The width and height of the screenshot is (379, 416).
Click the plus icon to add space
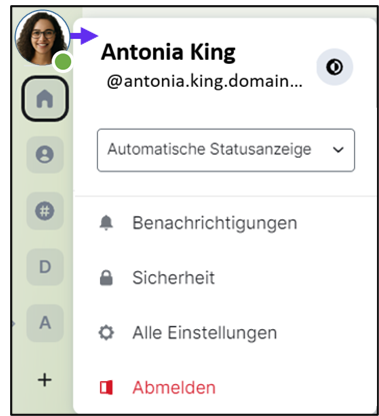(x=45, y=380)
